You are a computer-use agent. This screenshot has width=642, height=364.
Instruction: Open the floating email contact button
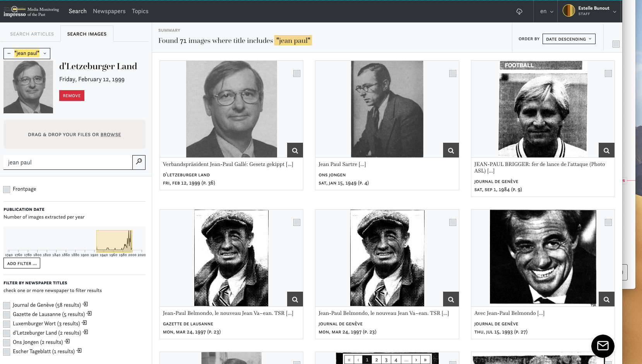point(603,346)
